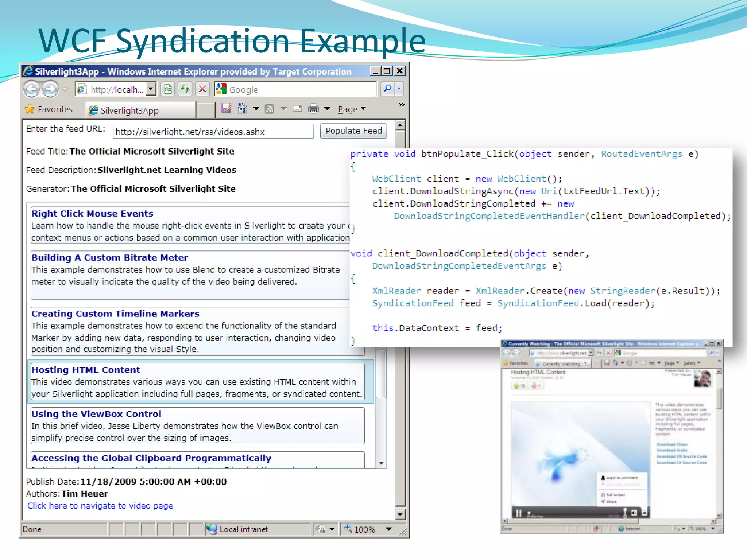Click the feed list scrollbar down arrow
The height and width of the screenshot is (560, 747).
click(x=381, y=463)
